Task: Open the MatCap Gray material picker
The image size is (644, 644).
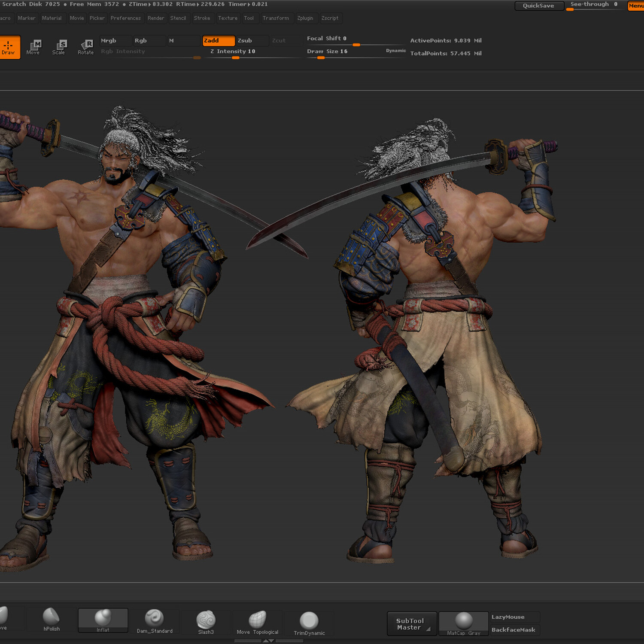Action: coord(463,623)
